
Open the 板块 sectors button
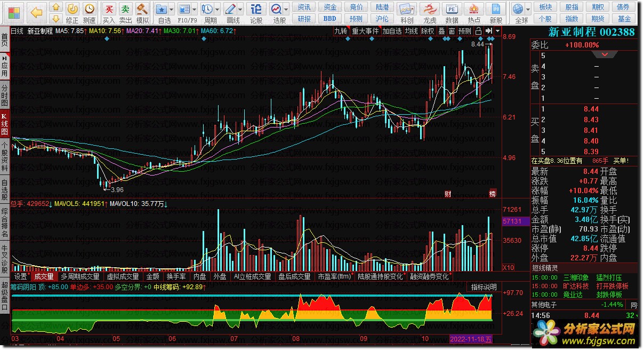pyautogui.click(x=545, y=7)
